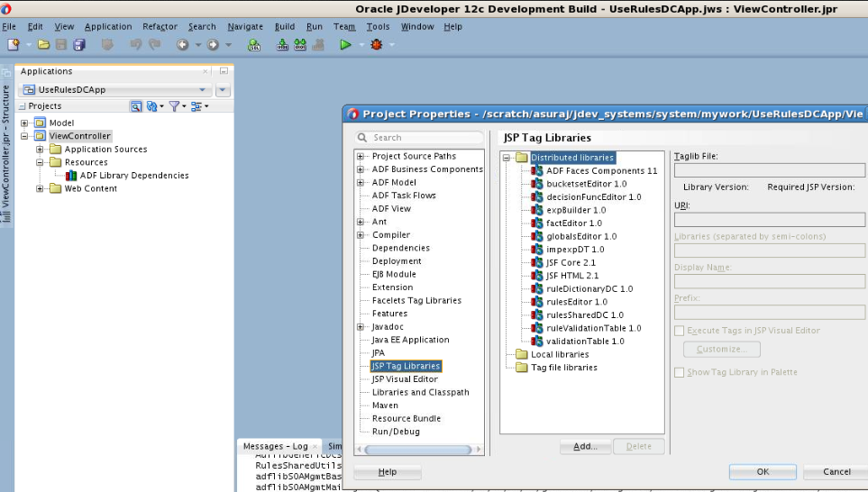Screen dimensions: 868x492
Task: Click the green Run arrow in toolbar
Action: click(345, 45)
